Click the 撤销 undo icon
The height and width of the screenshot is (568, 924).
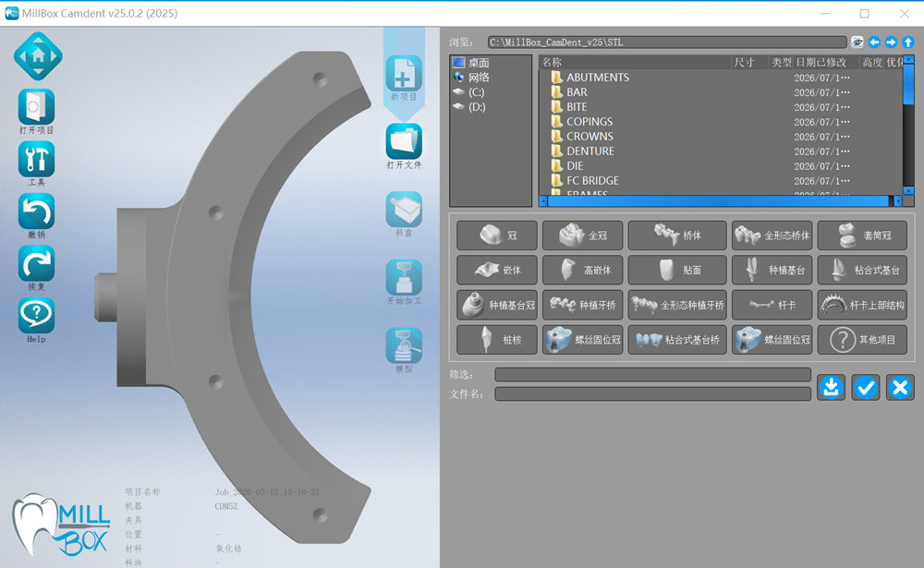[37, 211]
